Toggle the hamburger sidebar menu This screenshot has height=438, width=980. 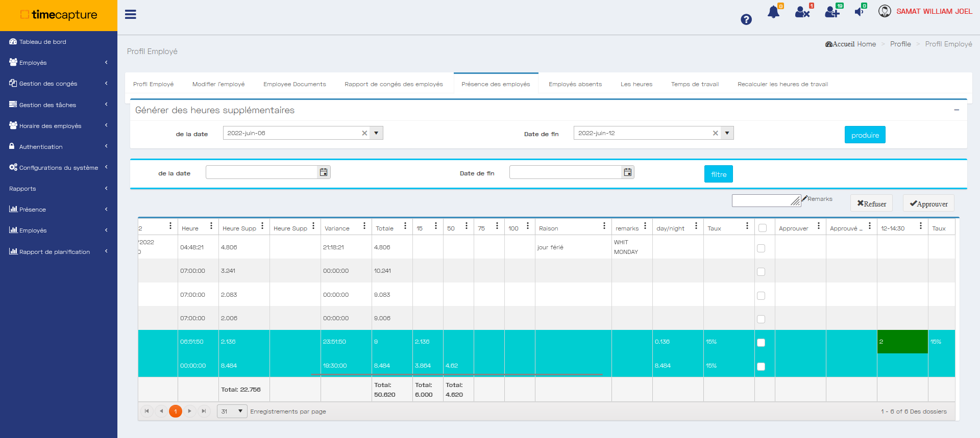point(131,14)
